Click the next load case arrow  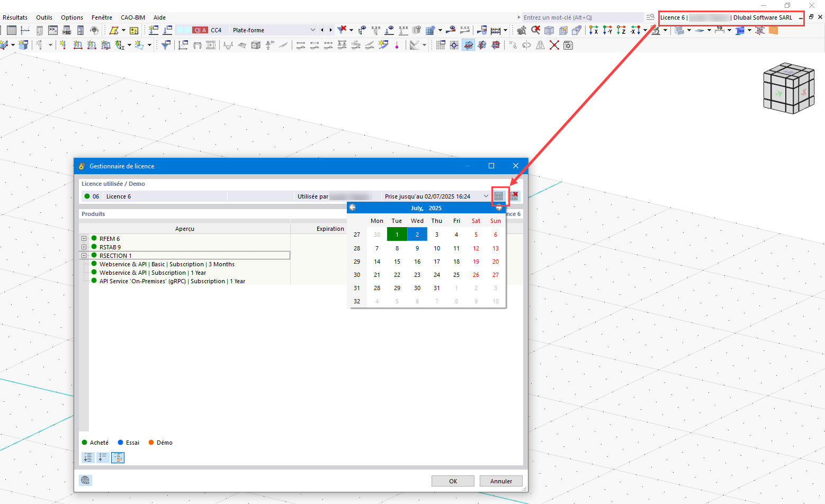coord(331,30)
